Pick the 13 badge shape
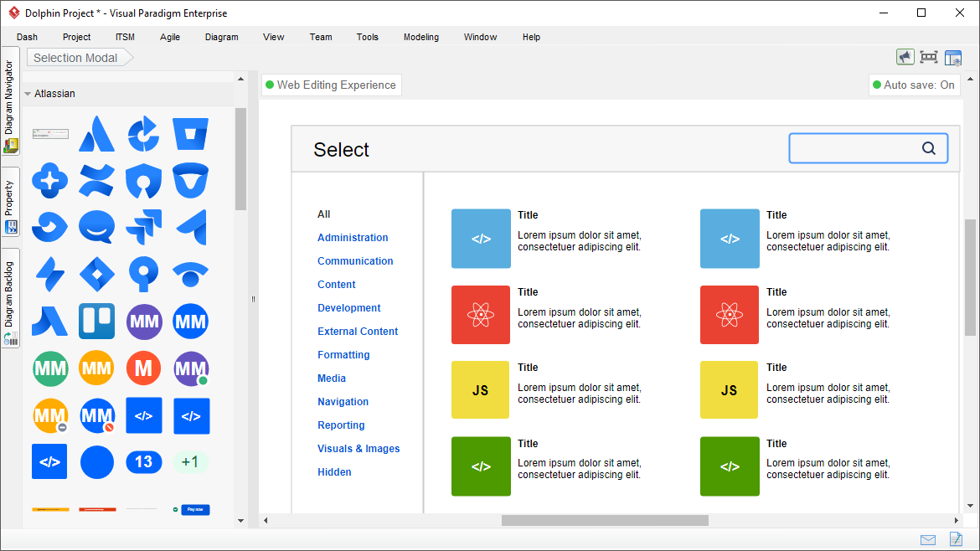The image size is (980, 551). coord(144,461)
